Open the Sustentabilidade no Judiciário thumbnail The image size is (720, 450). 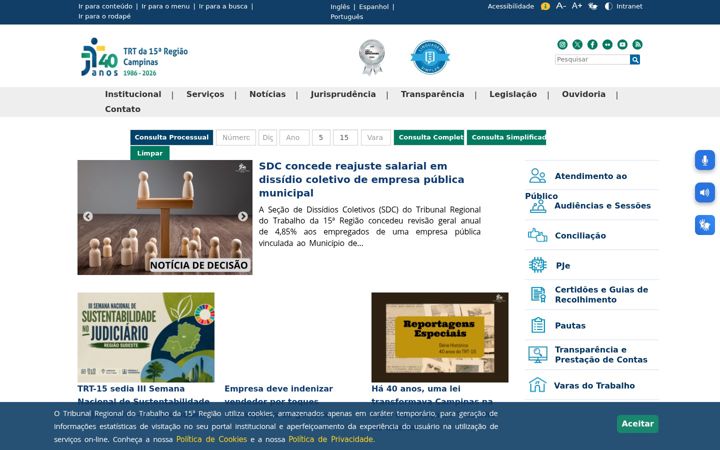pyautogui.click(x=146, y=337)
